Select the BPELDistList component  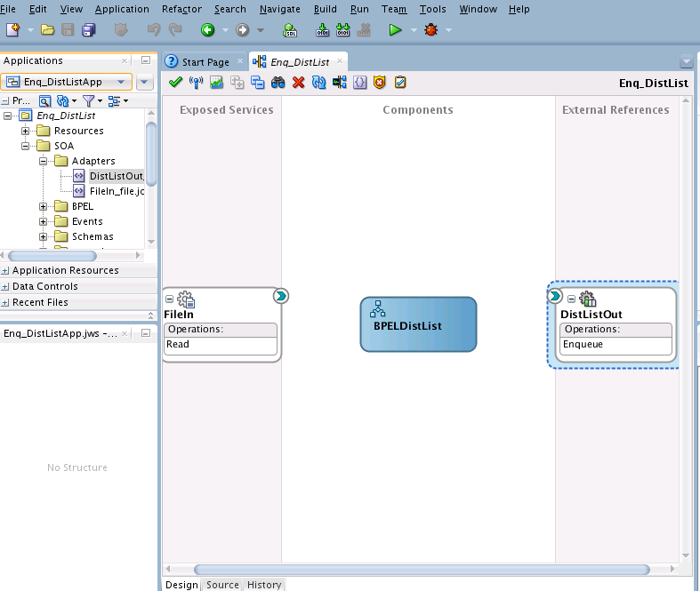418,324
